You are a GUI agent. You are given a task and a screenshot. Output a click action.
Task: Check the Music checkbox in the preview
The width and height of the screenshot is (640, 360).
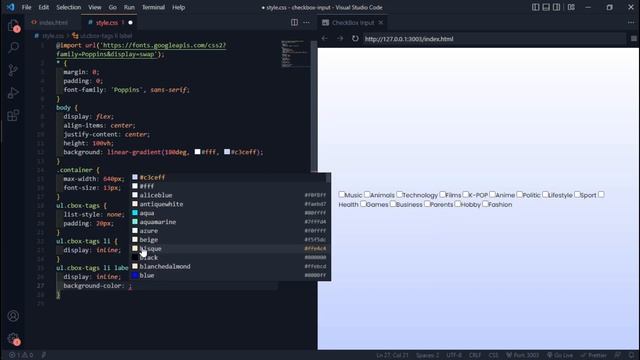[342, 195]
